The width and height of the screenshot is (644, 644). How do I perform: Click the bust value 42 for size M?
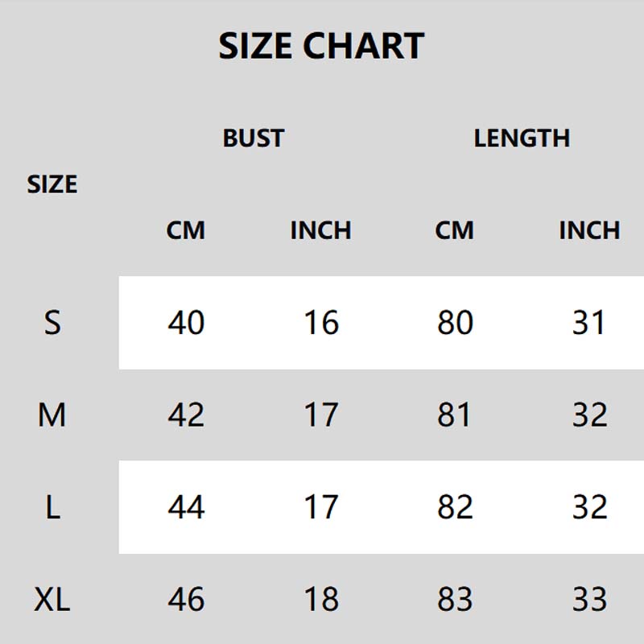coord(186,415)
